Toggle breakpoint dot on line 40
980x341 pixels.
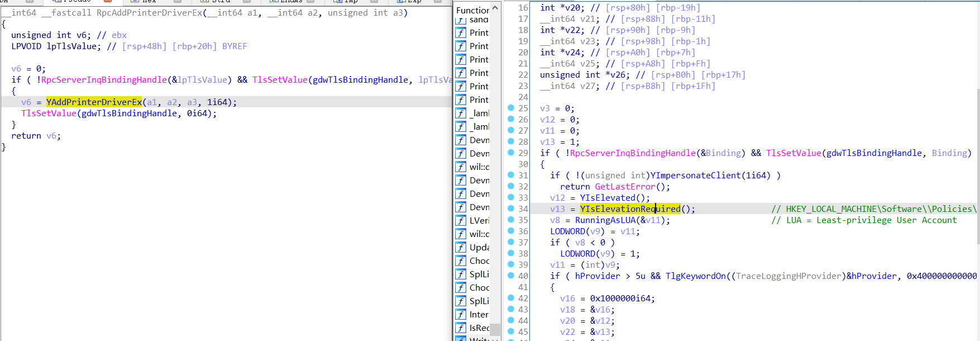[x=510, y=276]
